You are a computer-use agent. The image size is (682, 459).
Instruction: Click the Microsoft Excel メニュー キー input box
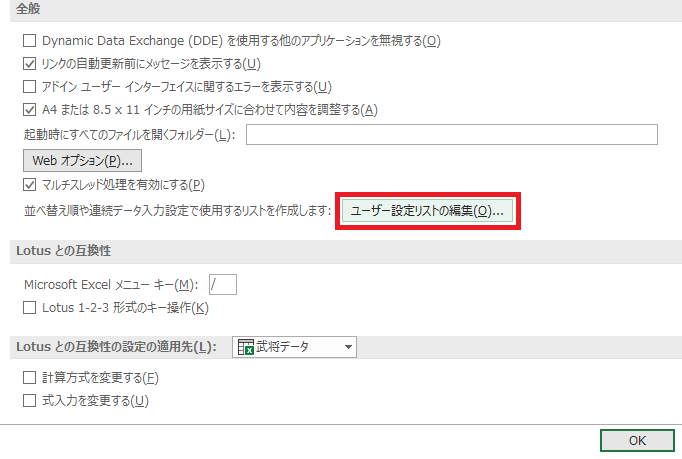(x=223, y=285)
